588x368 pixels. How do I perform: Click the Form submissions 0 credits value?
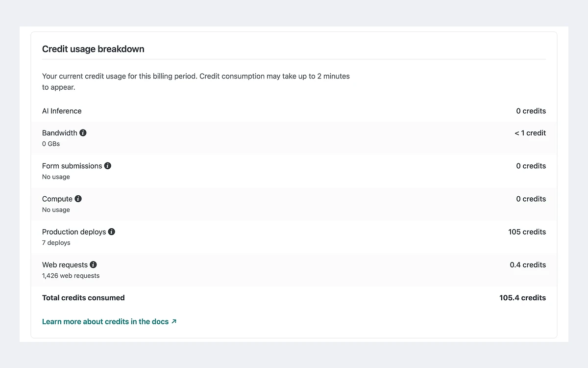pyautogui.click(x=531, y=166)
